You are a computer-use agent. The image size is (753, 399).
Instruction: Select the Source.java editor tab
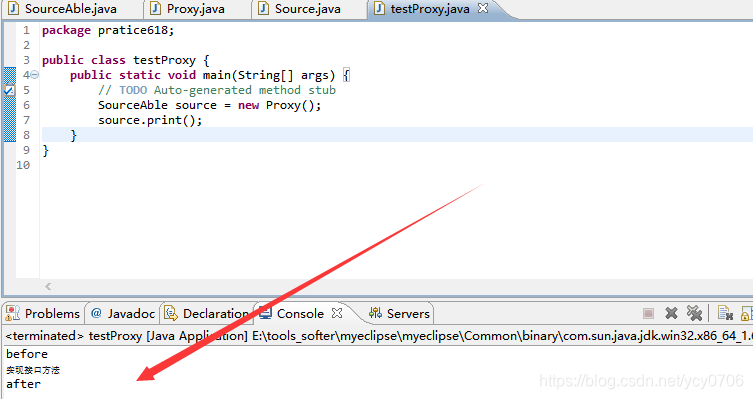(x=307, y=9)
